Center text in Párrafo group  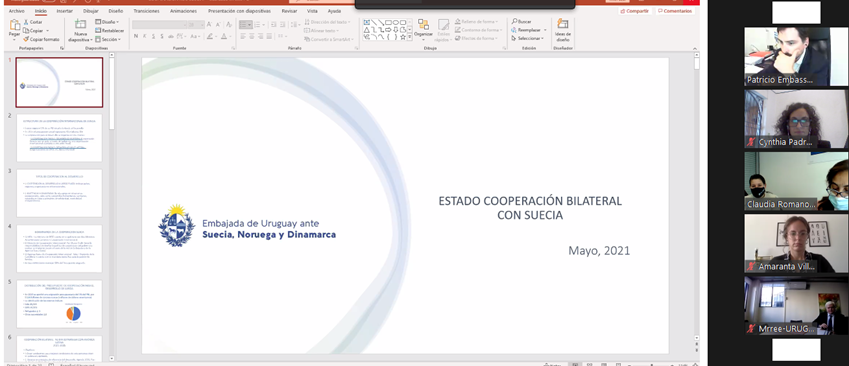pyautogui.click(x=252, y=36)
